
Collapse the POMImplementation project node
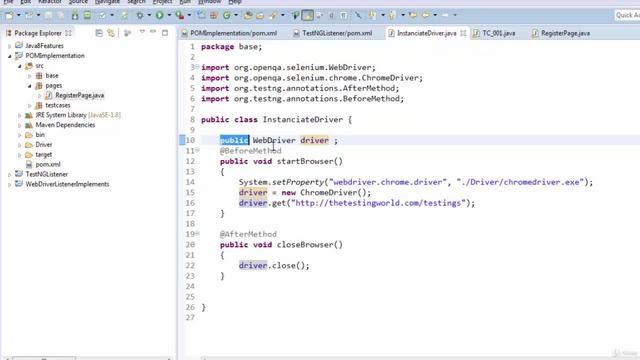click(9, 56)
